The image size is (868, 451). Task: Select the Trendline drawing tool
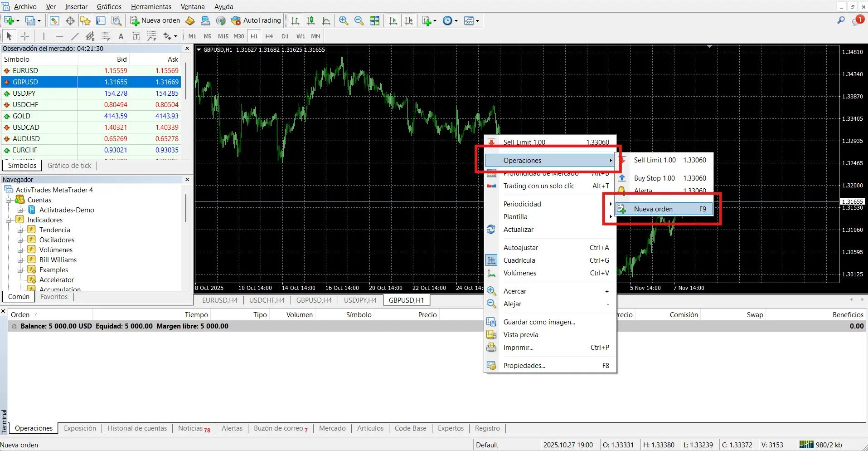click(75, 36)
